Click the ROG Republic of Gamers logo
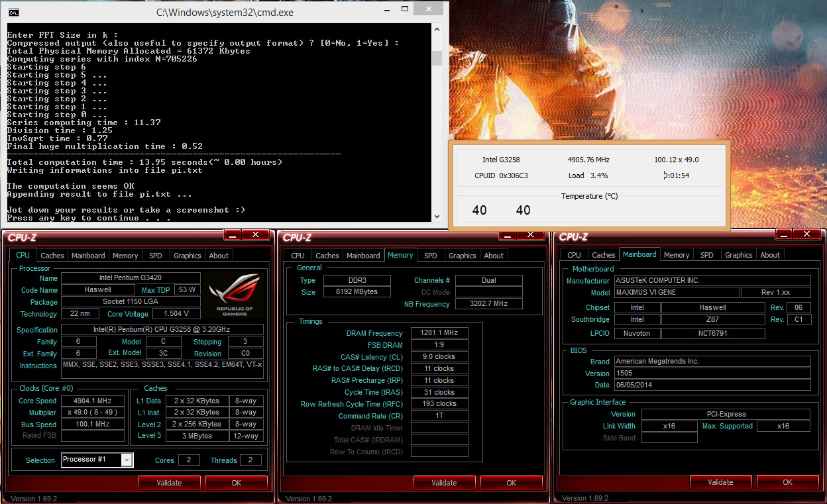The image size is (827, 504). 235,294
